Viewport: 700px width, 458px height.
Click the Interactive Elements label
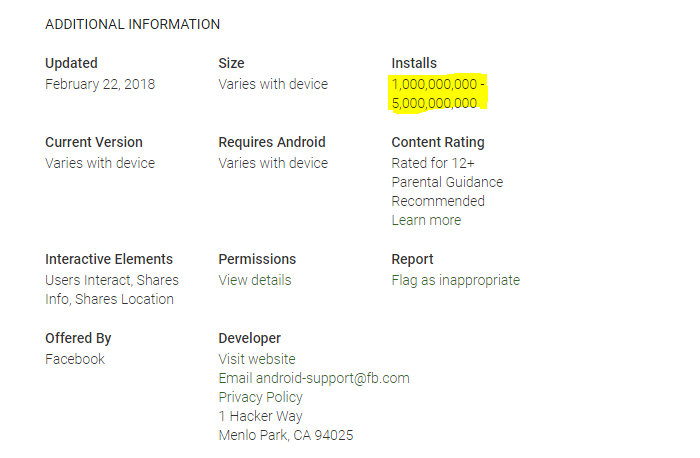[109, 259]
